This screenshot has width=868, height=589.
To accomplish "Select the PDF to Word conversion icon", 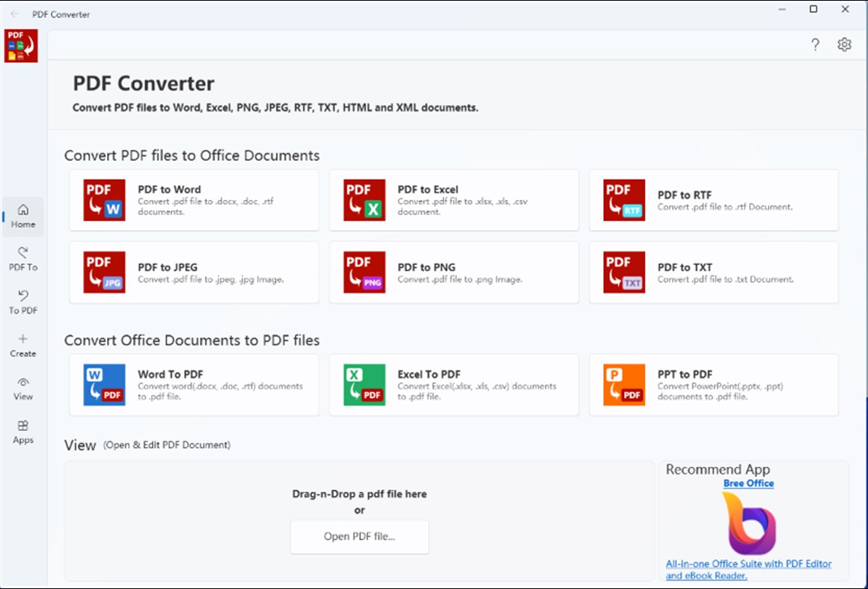I will [x=103, y=200].
